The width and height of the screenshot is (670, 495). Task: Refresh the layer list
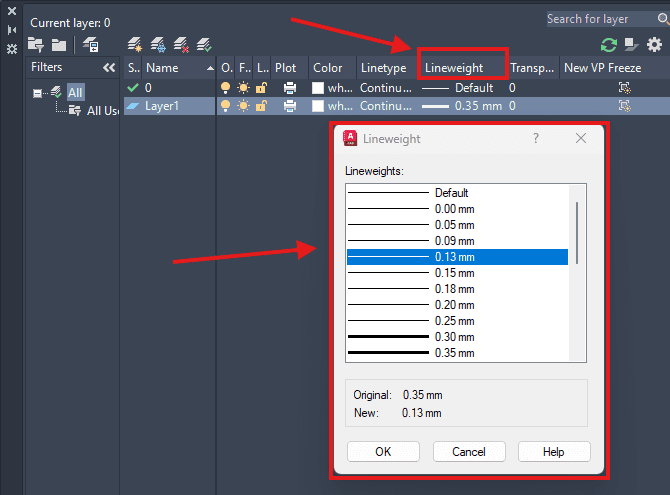[608, 44]
